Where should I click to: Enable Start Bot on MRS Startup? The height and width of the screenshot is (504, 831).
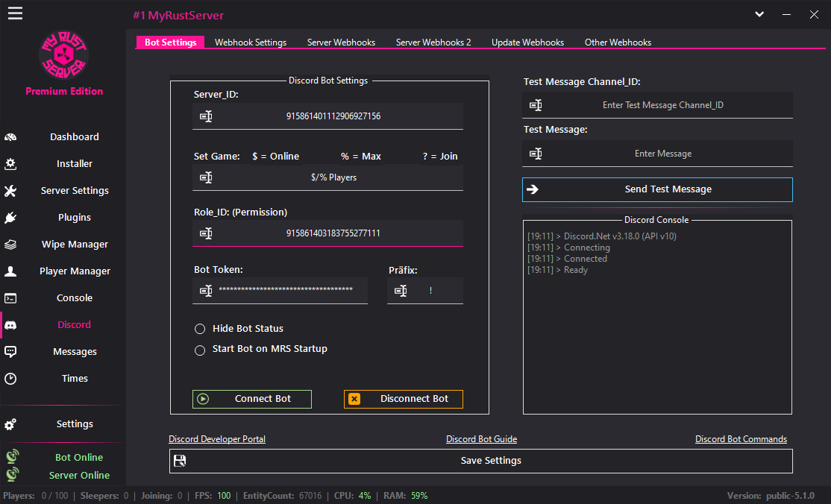[x=200, y=348]
